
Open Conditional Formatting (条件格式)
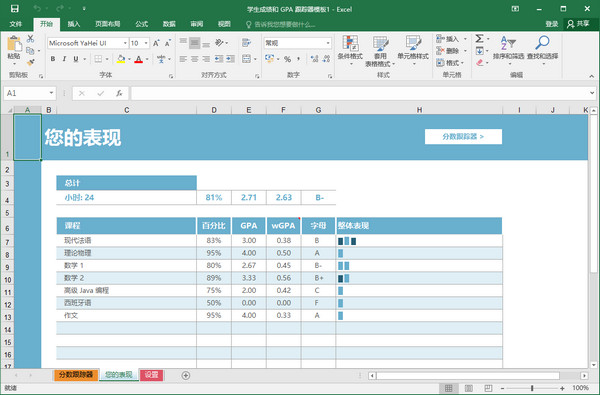click(350, 50)
